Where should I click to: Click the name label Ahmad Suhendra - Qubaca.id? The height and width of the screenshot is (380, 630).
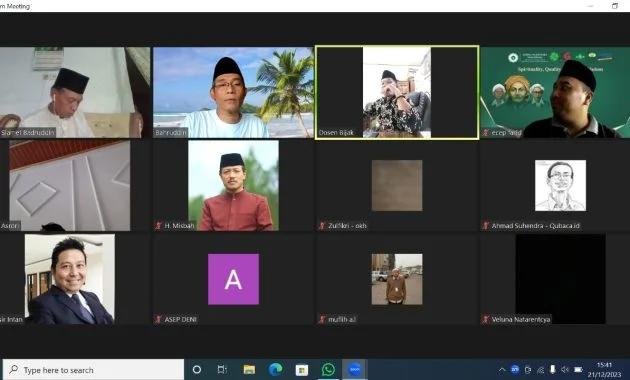(536, 226)
